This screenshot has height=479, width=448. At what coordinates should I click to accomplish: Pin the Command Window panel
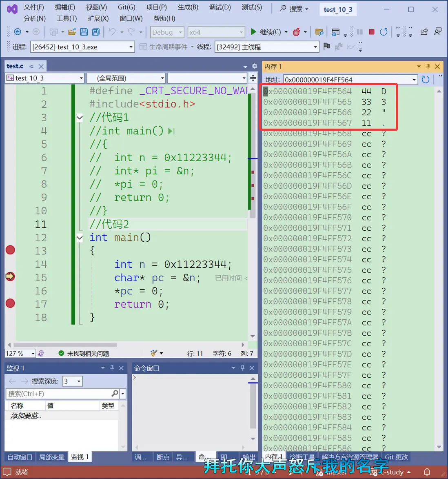(243, 368)
